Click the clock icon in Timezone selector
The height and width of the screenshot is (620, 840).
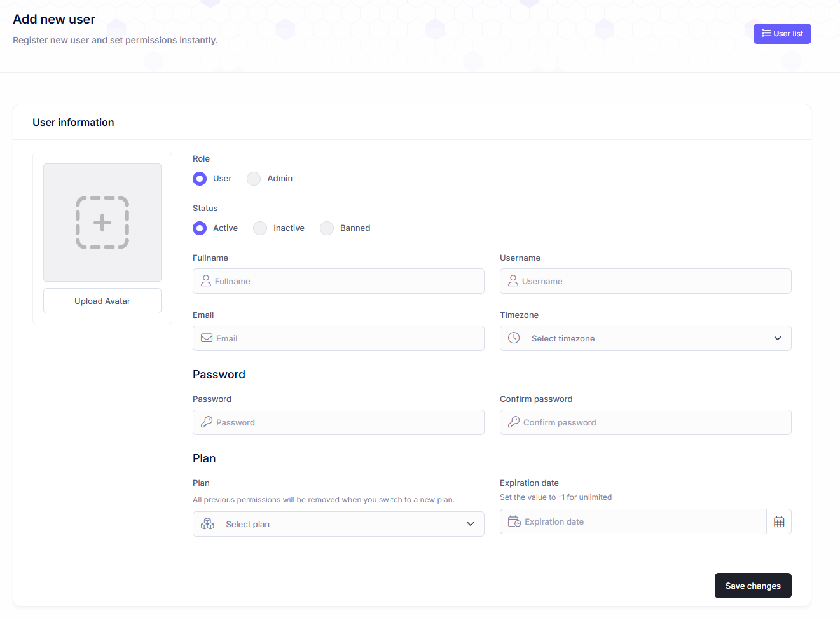click(514, 338)
